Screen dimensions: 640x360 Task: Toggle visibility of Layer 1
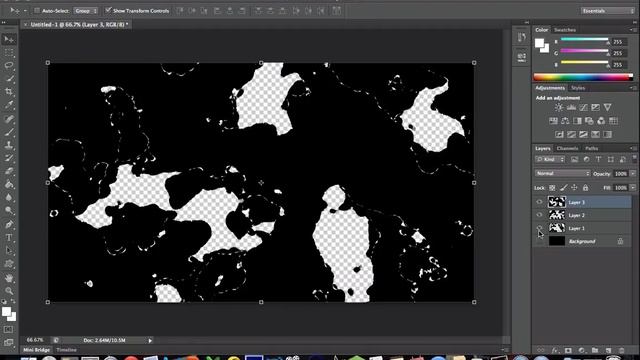(540, 228)
